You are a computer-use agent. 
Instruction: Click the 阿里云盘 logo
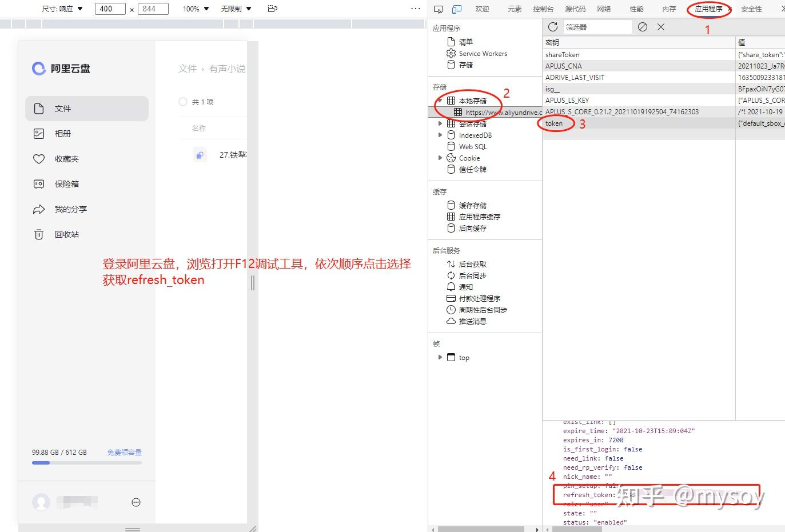tap(61, 69)
